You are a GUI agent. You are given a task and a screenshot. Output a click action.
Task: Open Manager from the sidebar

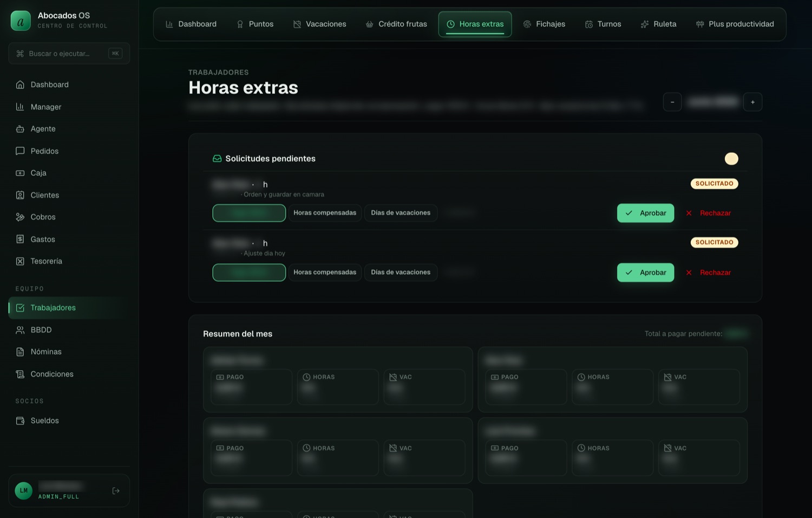coord(69,107)
